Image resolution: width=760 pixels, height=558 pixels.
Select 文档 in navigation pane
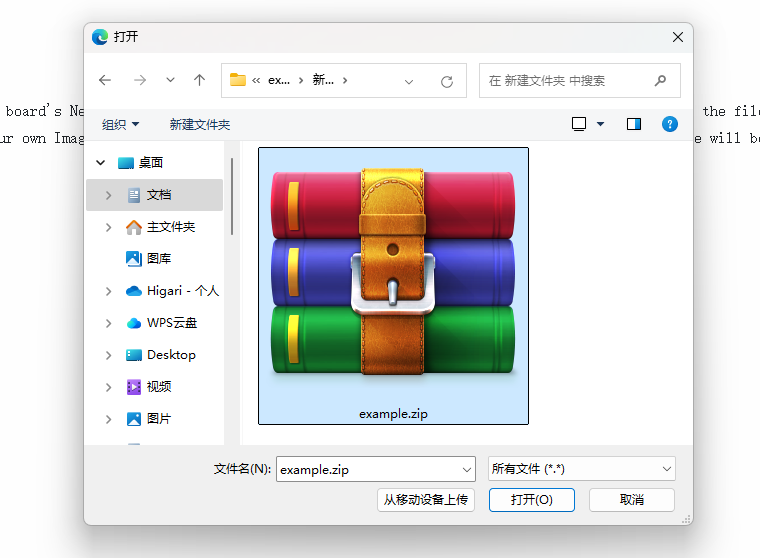(154, 195)
